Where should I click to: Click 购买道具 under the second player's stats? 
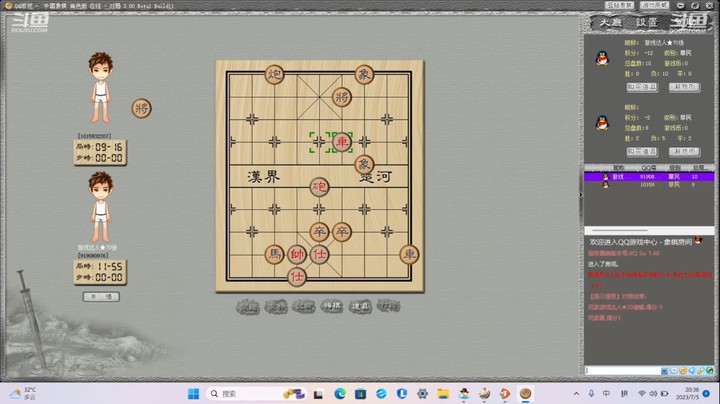coord(642,151)
